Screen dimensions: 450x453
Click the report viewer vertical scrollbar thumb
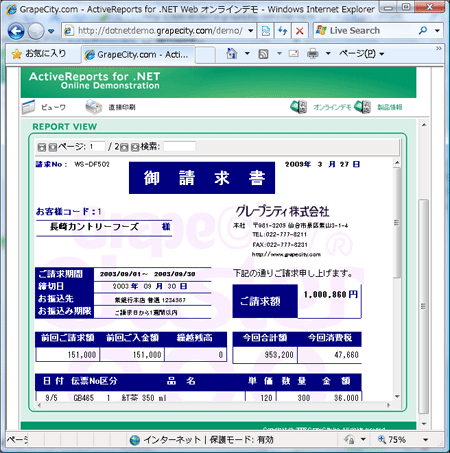397,222
